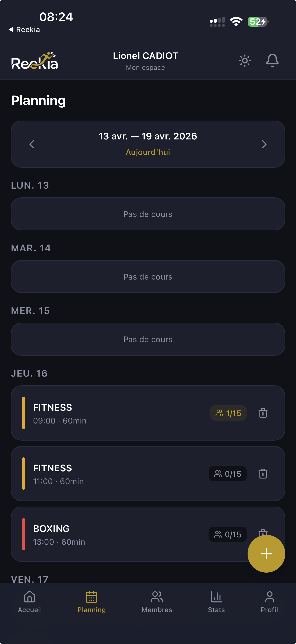View 0/15 participants of 11:00 FITNESS

point(228,474)
